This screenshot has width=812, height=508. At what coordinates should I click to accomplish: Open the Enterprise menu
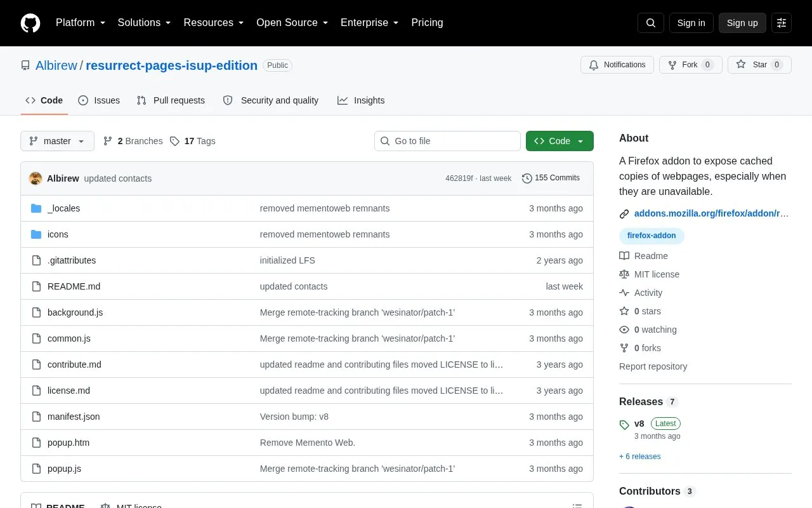(x=370, y=23)
